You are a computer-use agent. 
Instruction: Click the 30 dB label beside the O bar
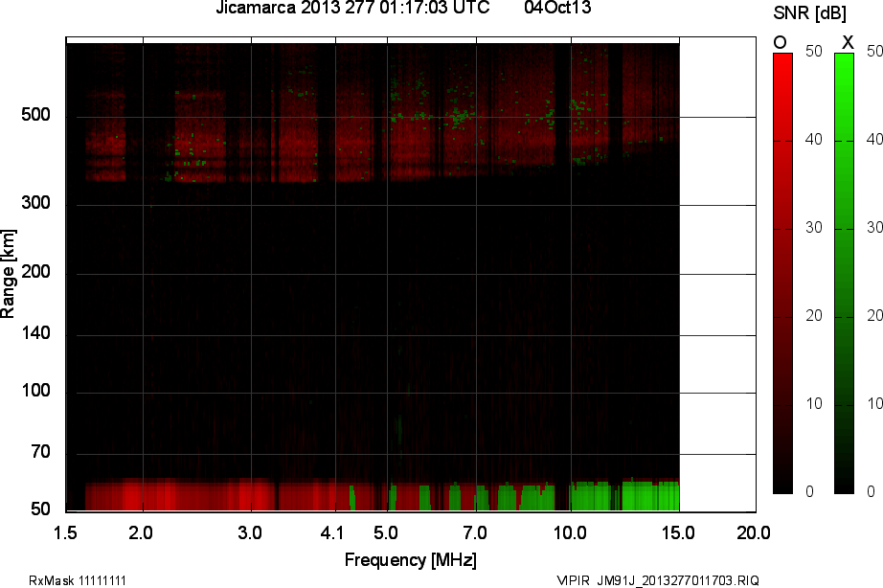pos(814,228)
